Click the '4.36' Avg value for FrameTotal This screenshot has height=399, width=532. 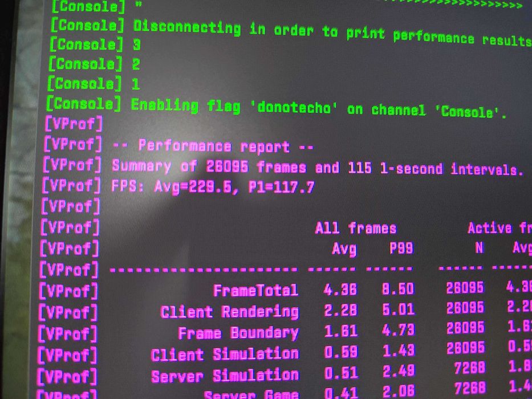point(340,290)
